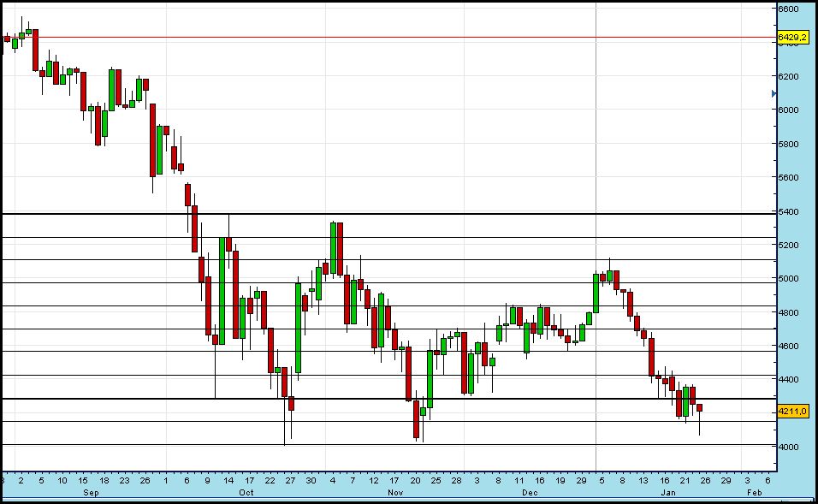The height and width of the screenshot is (504, 818).
Task: Click date label 30 on time axis
Action: tap(311, 481)
